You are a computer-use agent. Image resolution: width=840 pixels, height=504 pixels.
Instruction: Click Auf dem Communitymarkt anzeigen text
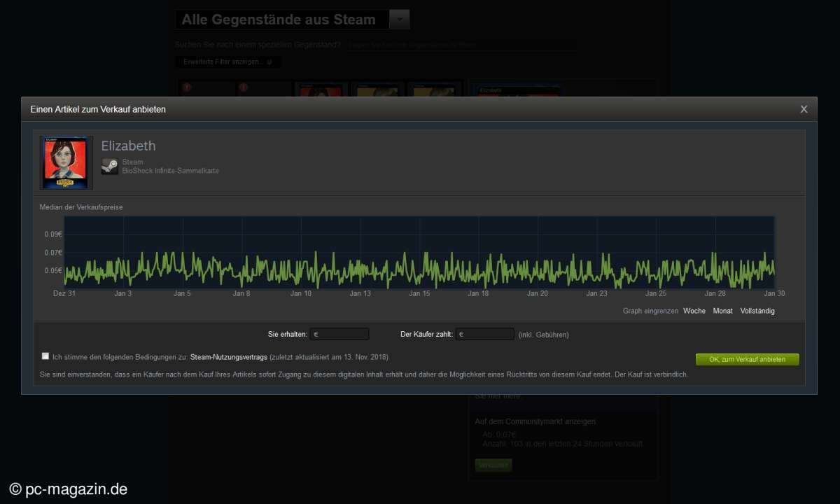tap(535, 421)
